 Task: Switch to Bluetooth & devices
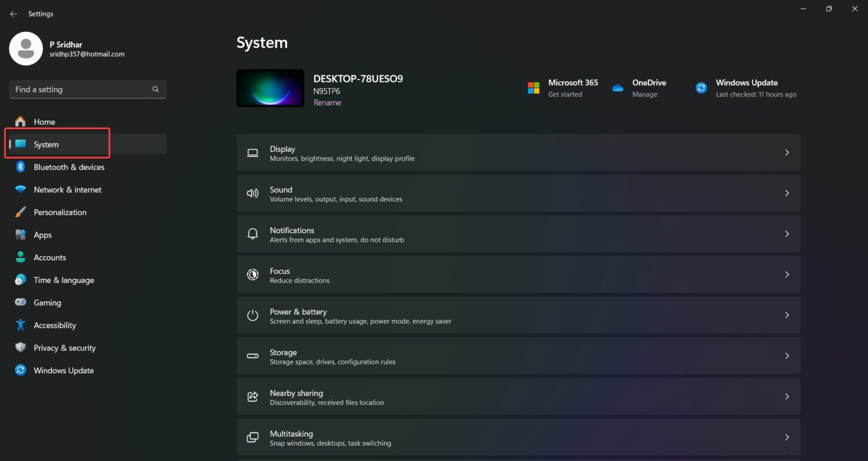pyautogui.click(x=69, y=167)
